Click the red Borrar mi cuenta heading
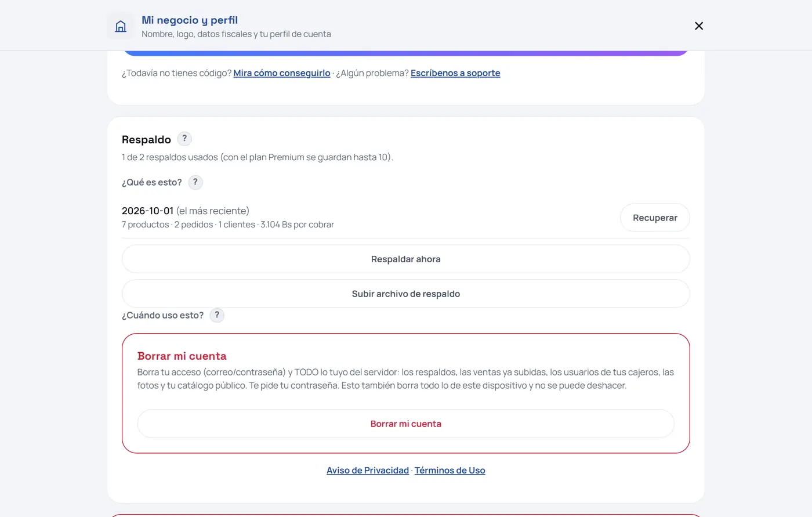This screenshot has width=812, height=517. (x=182, y=356)
